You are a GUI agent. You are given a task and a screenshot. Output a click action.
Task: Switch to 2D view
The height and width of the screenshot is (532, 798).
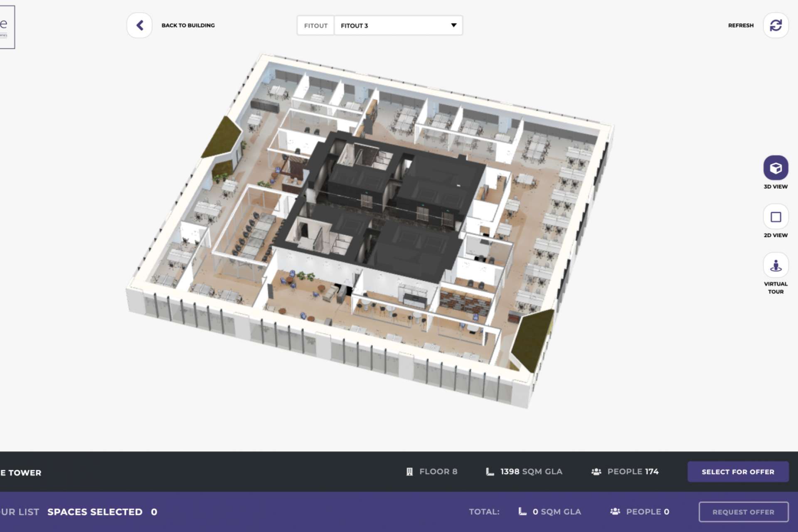pyautogui.click(x=776, y=217)
